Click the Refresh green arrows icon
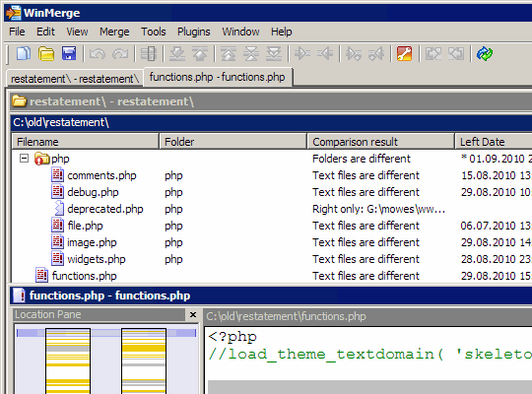This screenshot has width=532, height=394. coord(485,53)
